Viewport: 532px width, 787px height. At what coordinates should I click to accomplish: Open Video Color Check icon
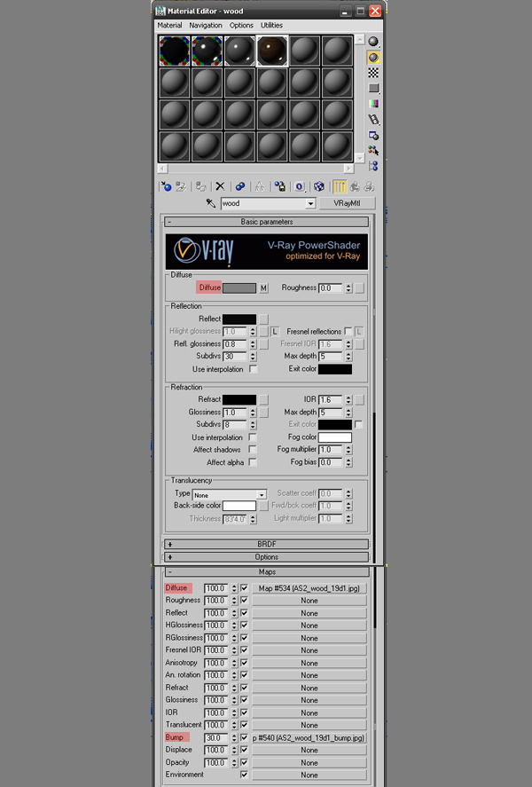click(x=373, y=104)
